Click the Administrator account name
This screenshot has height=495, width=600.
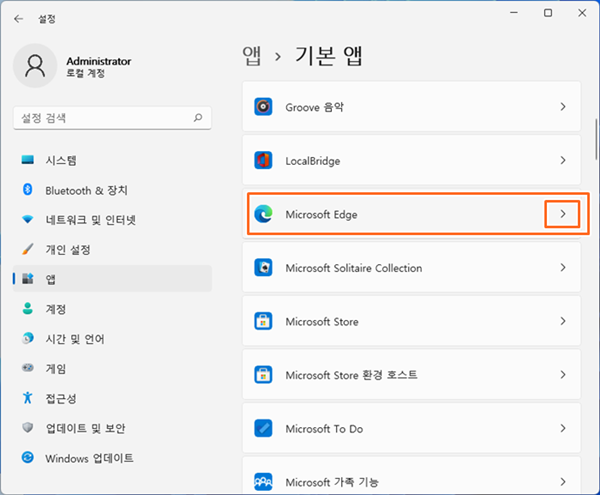point(99,61)
